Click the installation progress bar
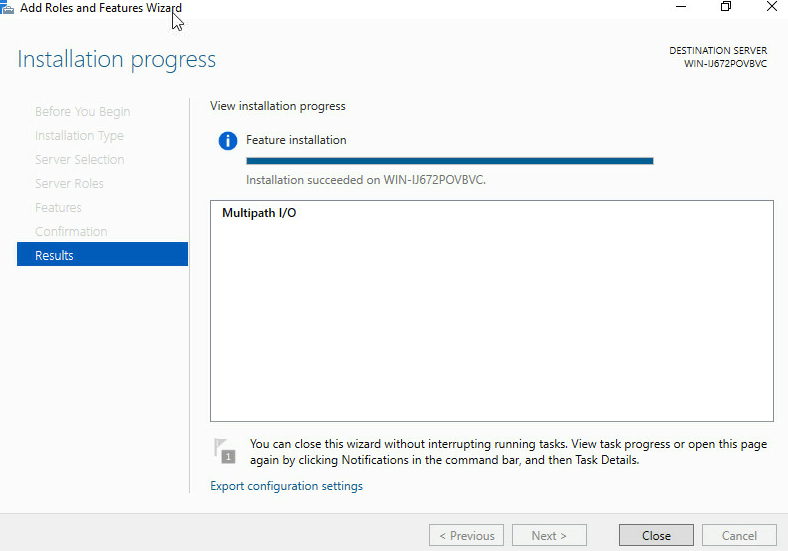Viewport: 788px width, 551px height. (x=450, y=161)
